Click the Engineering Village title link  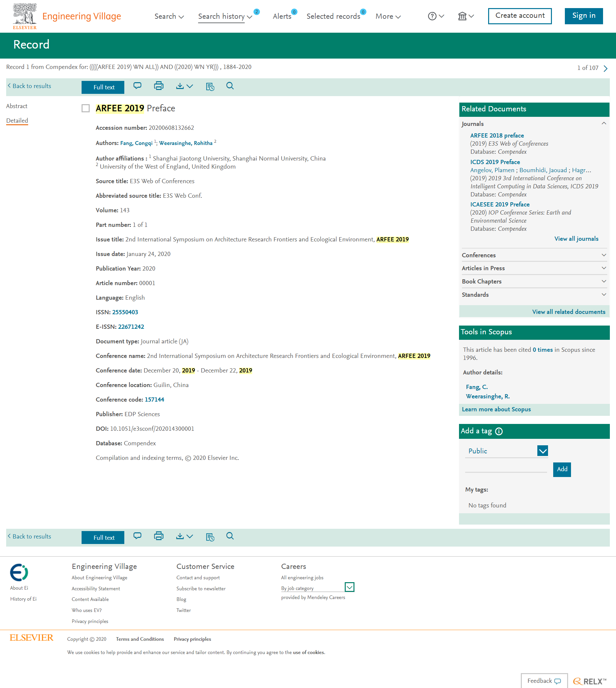82,16
